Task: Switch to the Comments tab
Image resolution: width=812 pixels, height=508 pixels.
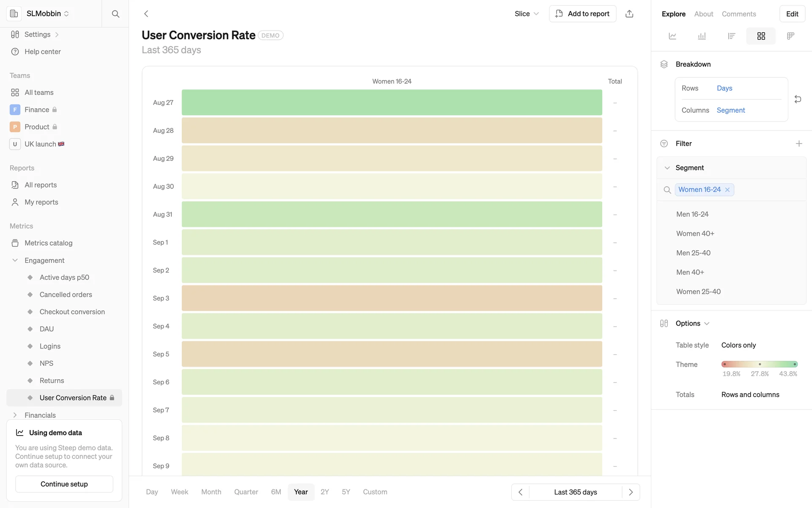Action: pos(739,14)
